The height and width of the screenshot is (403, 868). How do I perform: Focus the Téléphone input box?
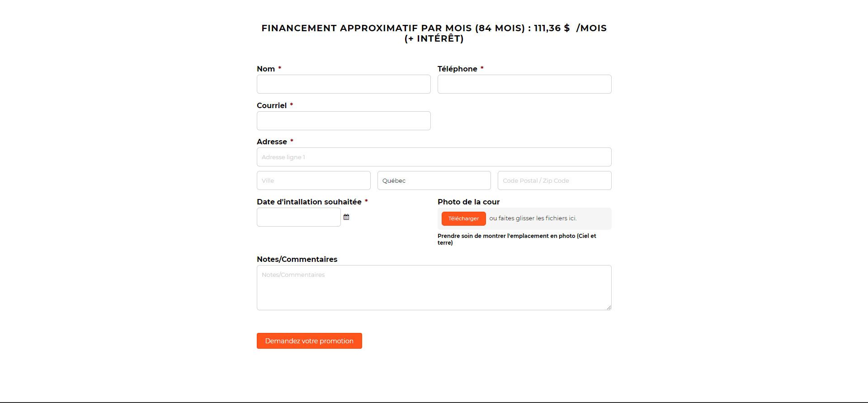tap(524, 84)
